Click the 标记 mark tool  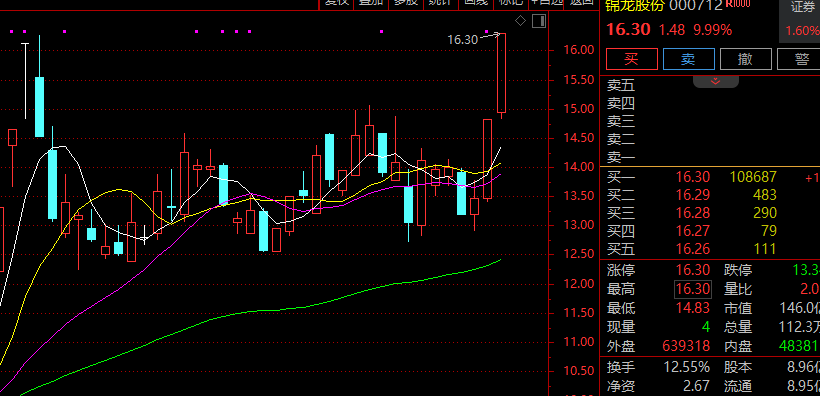(x=511, y=4)
